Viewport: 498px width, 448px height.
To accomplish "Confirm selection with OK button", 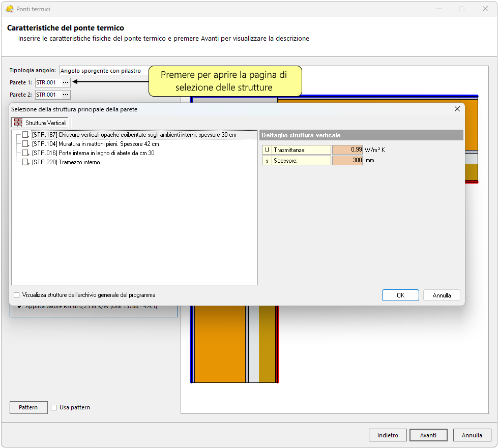I will tap(400, 295).
